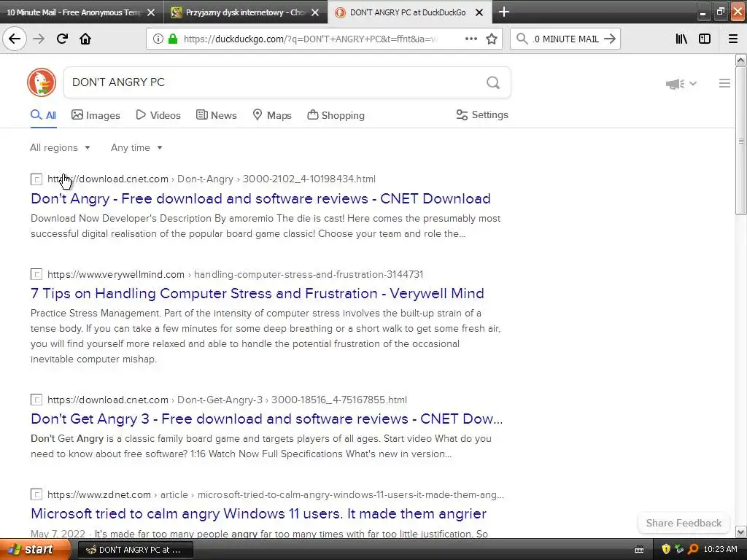Screen dimensions: 747x560
Task: Click the vertical scrollbar thumb
Action: [x=740, y=141]
